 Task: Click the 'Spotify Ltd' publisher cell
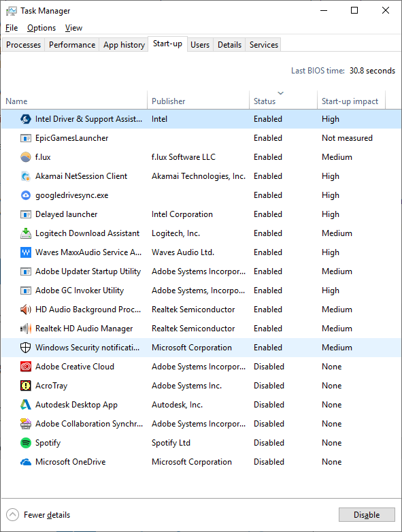coord(171,442)
